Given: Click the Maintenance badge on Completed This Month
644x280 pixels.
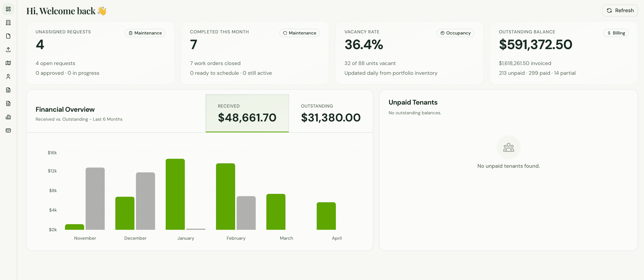Looking at the screenshot, I should (299, 33).
